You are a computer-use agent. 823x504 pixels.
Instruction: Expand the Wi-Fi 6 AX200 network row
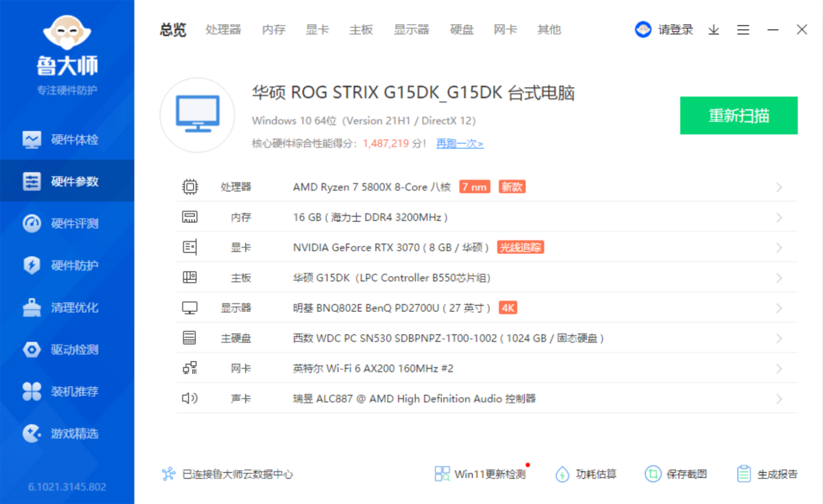pyautogui.click(x=487, y=369)
